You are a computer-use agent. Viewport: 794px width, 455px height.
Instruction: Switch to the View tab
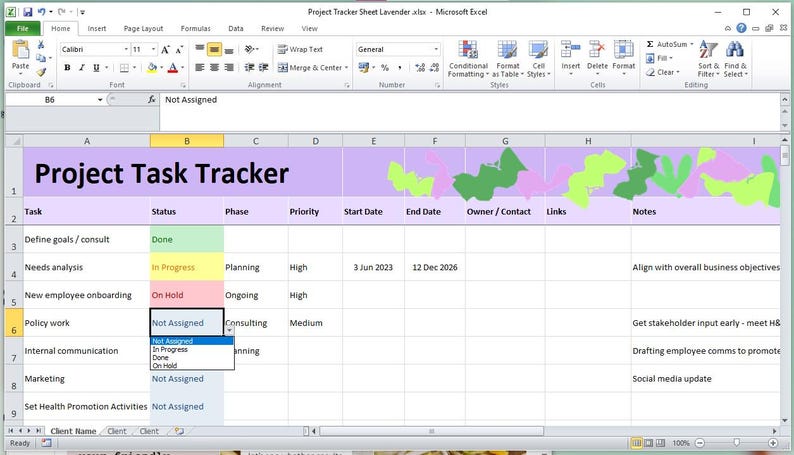[309, 28]
